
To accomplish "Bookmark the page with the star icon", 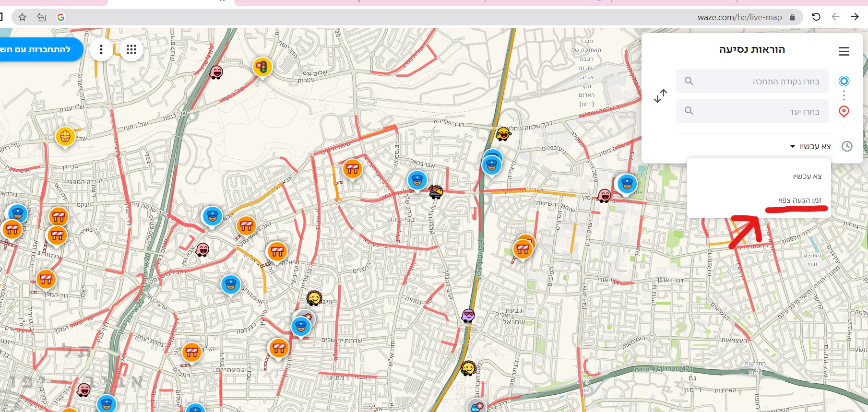I will pyautogui.click(x=22, y=17).
